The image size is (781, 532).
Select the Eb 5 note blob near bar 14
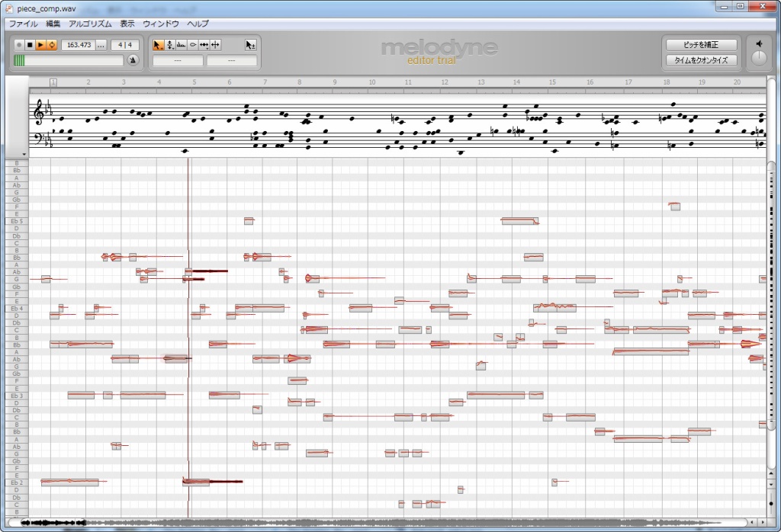click(x=519, y=221)
